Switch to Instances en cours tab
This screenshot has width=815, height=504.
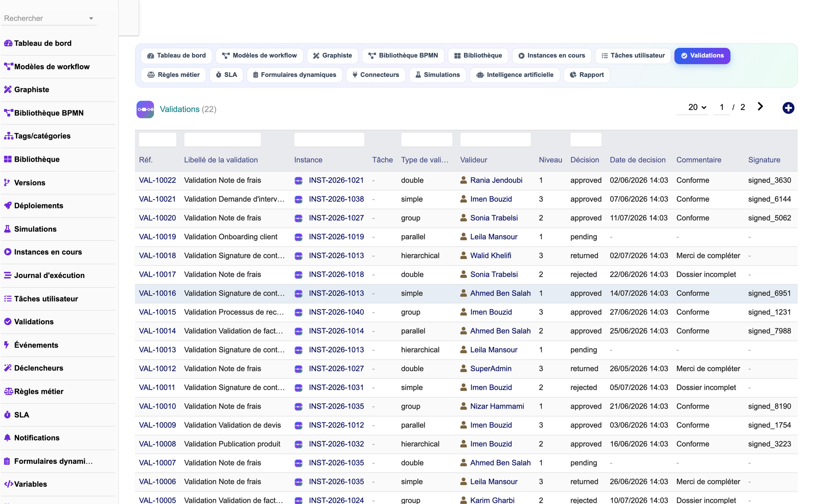[x=552, y=56]
